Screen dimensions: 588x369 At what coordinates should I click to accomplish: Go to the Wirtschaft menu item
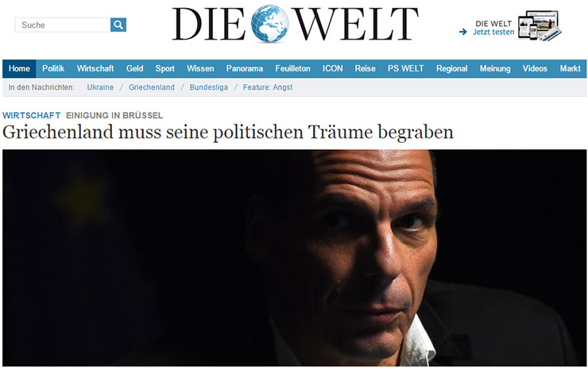[x=95, y=68]
